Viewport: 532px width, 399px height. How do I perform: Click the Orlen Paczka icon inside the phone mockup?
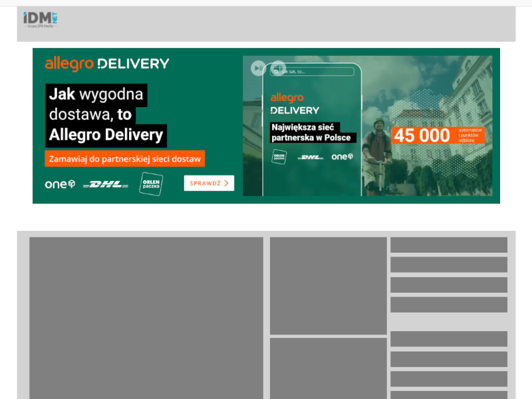pyautogui.click(x=279, y=156)
